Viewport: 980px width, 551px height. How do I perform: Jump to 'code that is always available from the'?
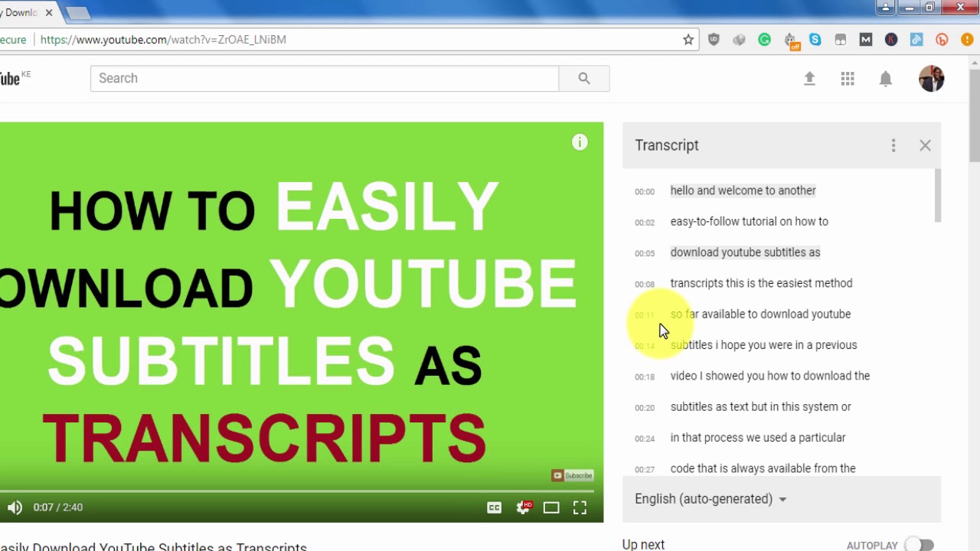pos(763,468)
